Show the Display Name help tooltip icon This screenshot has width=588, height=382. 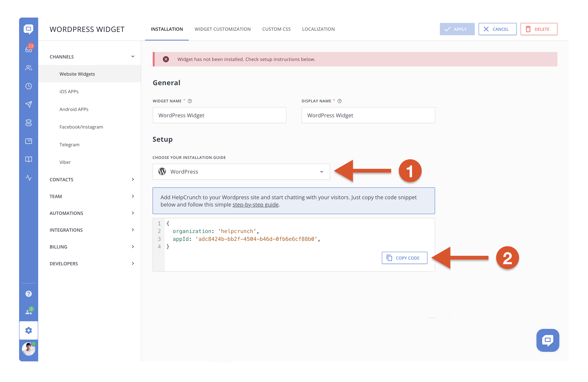coord(340,101)
